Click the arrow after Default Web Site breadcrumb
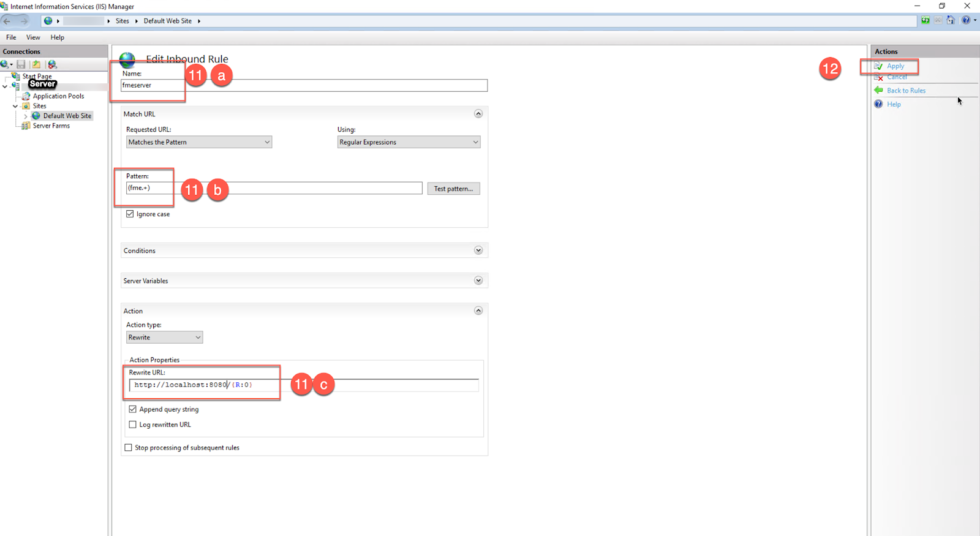 pyautogui.click(x=199, y=21)
